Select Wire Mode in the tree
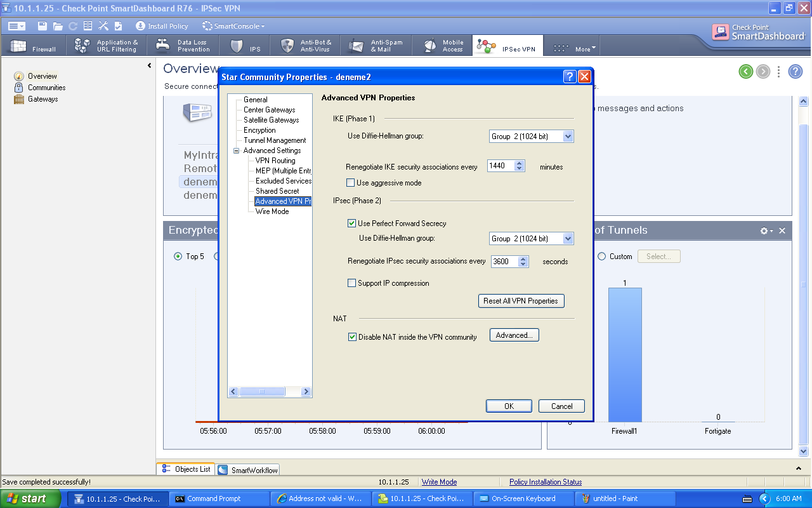Screen dimensions: 812x508 coord(272,211)
